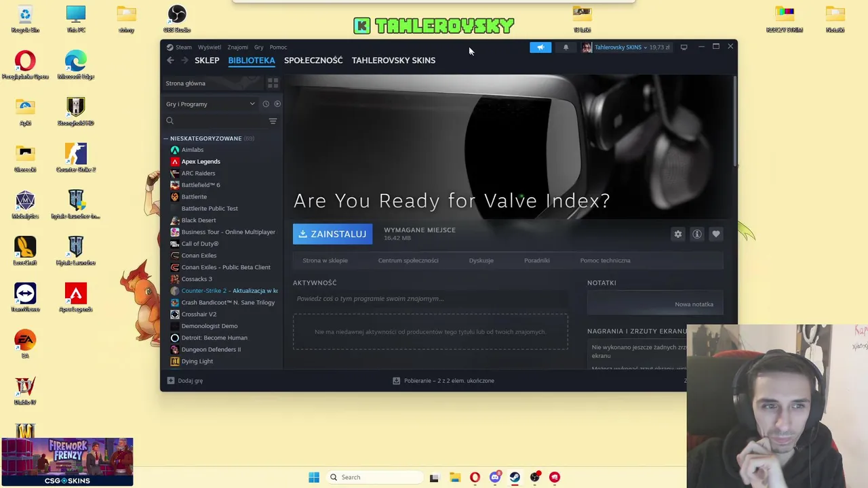Screen dimensions: 868x488
Task: Click the Windows Start button
Action: point(313,477)
